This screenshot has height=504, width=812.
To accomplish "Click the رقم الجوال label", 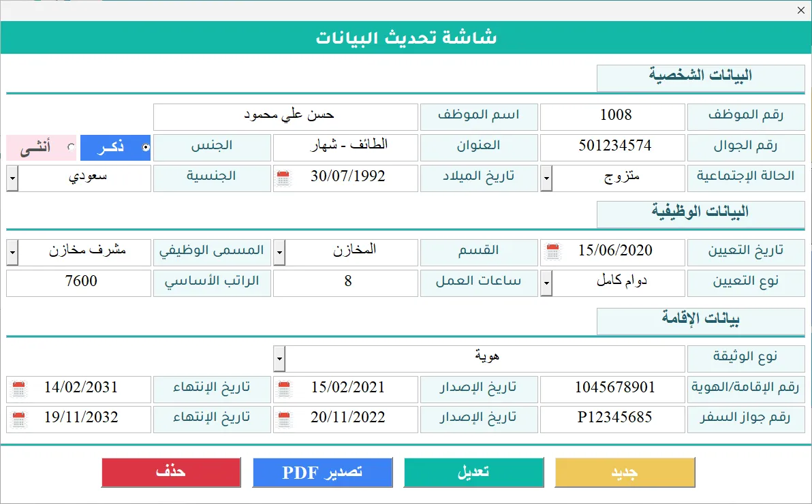I will tap(746, 148).
